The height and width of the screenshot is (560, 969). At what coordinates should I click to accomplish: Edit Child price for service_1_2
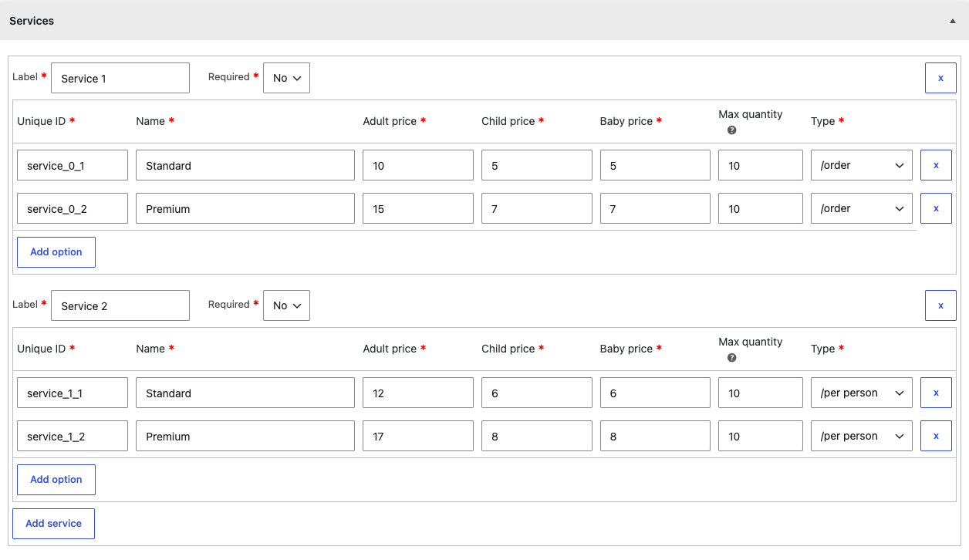click(537, 436)
